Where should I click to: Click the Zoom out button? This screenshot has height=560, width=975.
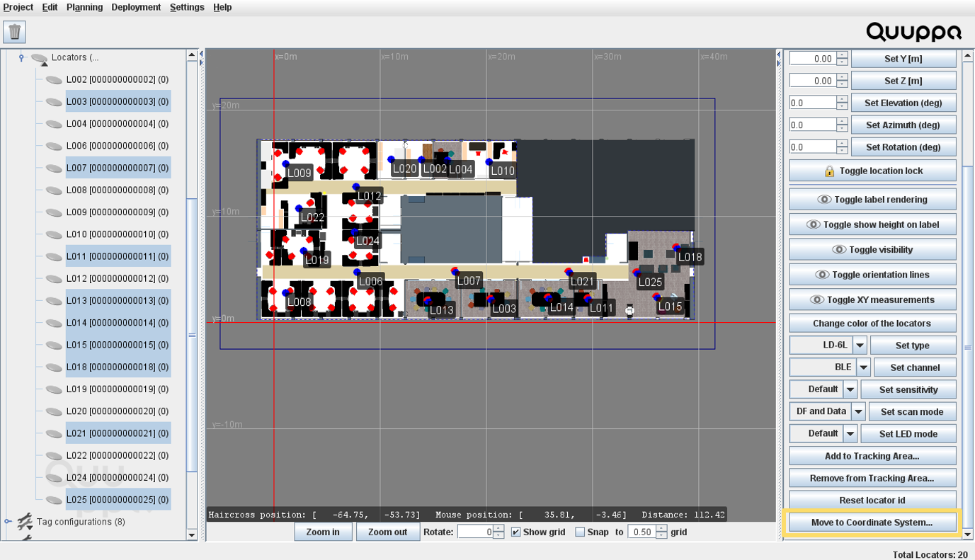click(x=387, y=532)
